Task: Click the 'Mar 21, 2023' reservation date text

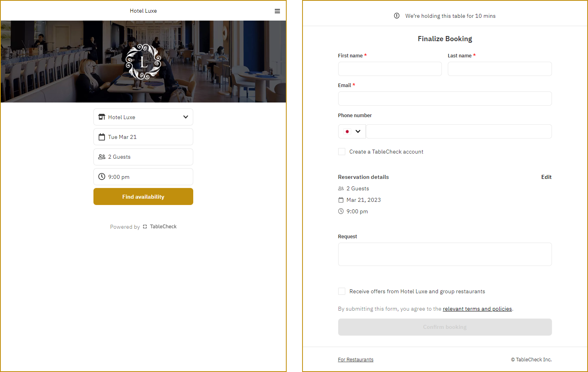Action: 363,200
